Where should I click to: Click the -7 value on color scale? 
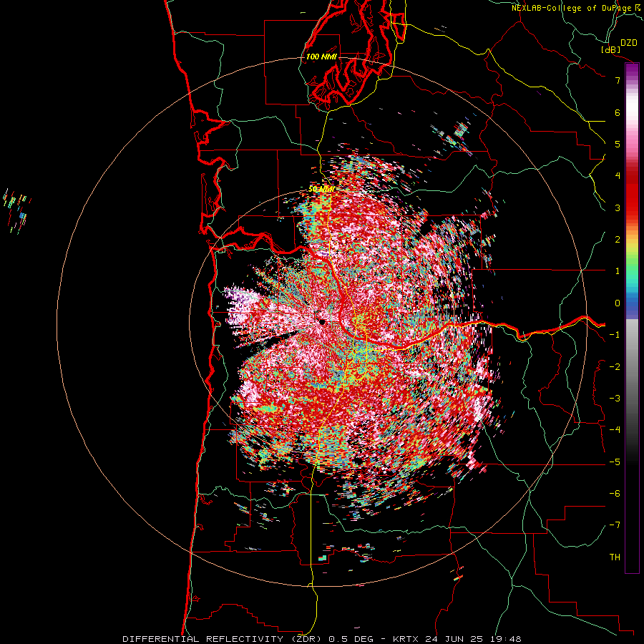coord(615,525)
